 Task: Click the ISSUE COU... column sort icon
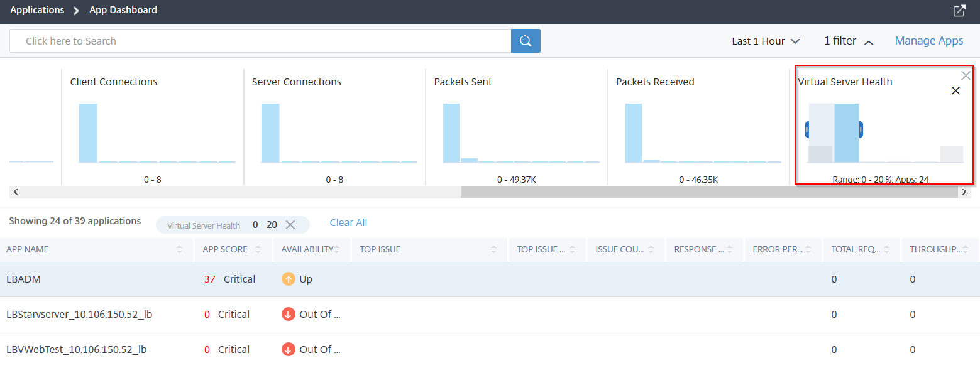tap(651, 249)
